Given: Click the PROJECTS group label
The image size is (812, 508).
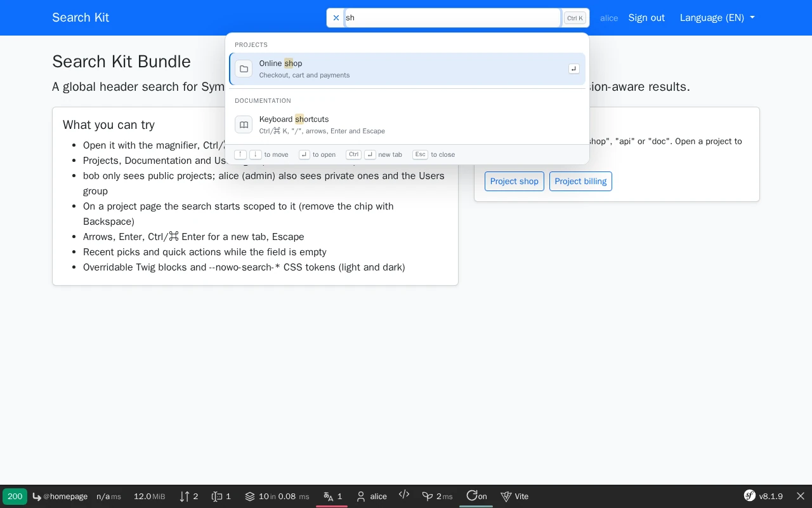Looking at the screenshot, I should pyautogui.click(x=251, y=45).
